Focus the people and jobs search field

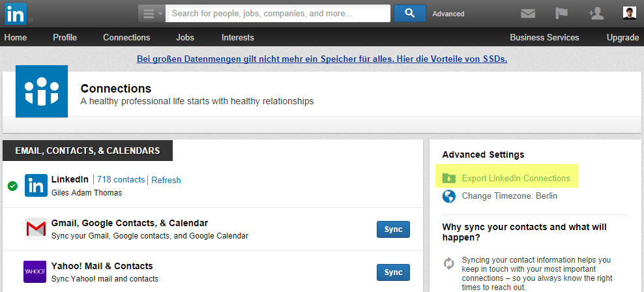pos(278,13)
